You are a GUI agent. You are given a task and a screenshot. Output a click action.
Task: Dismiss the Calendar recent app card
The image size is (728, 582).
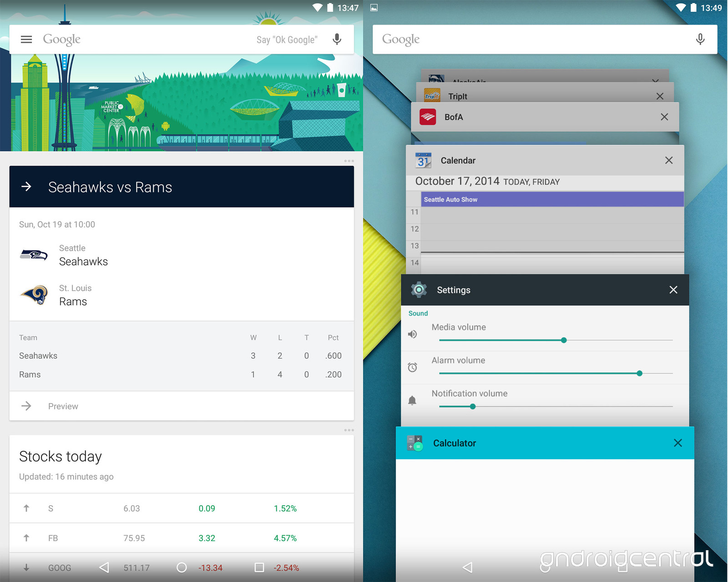click(669, 160)
